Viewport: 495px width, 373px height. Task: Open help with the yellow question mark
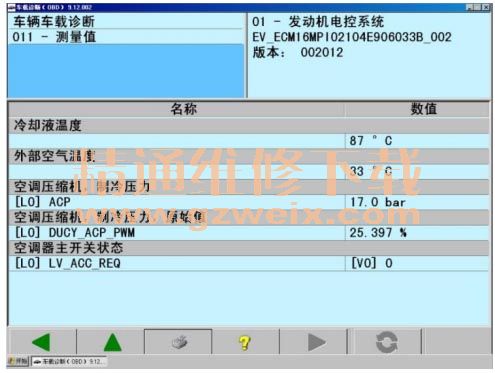245,342
